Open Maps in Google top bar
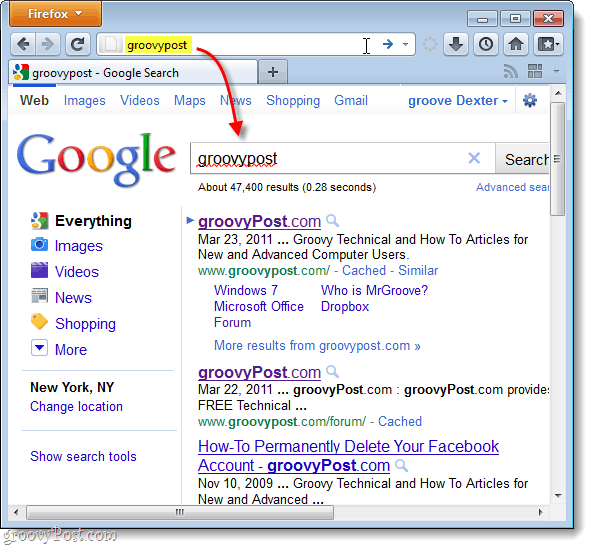 tap(189, 100)
